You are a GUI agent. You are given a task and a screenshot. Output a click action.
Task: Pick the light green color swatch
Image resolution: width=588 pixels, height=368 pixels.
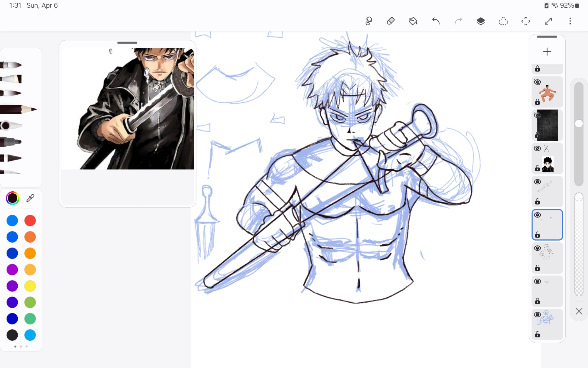30,302
